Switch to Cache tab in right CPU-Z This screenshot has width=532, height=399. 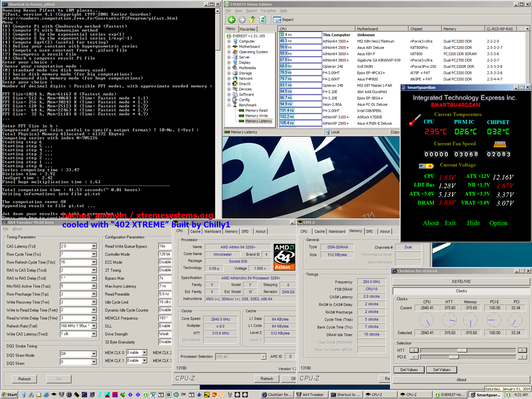point(320,231)
